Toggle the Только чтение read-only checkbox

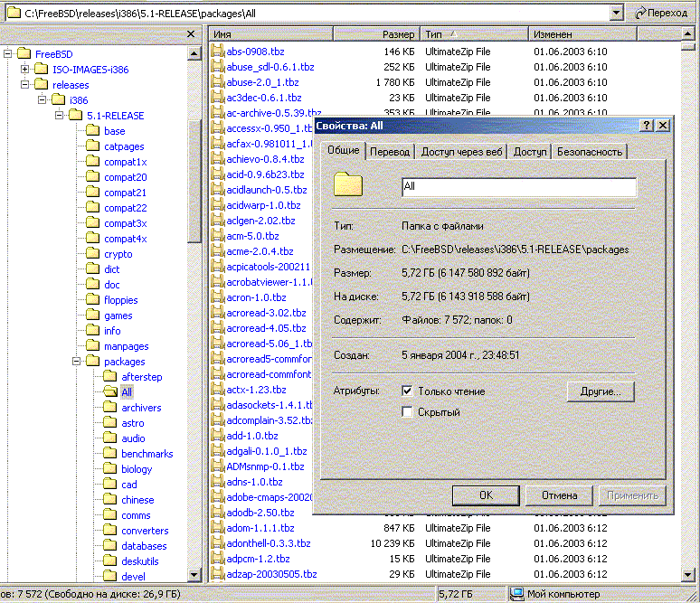tap(407, 391)
